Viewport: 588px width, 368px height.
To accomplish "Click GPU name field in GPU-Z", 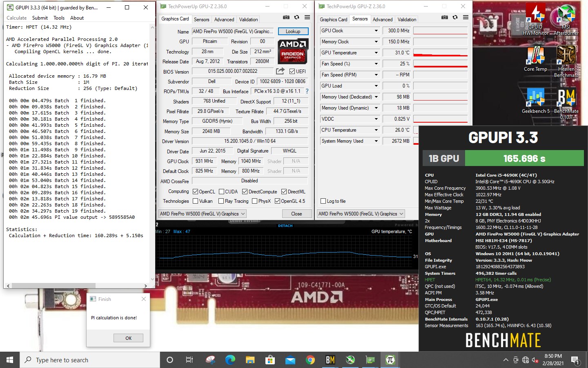I will click(x=233, y=31).
